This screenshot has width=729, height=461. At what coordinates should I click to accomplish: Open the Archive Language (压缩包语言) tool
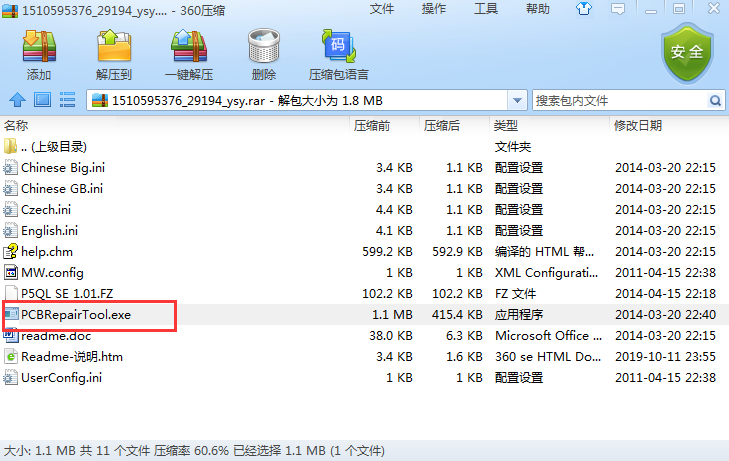(x=338, y=46)
